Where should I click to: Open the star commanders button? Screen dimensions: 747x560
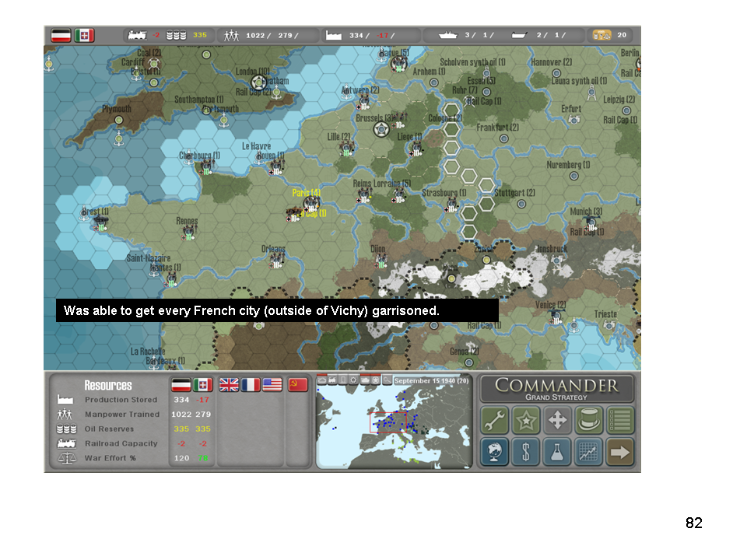526,421
